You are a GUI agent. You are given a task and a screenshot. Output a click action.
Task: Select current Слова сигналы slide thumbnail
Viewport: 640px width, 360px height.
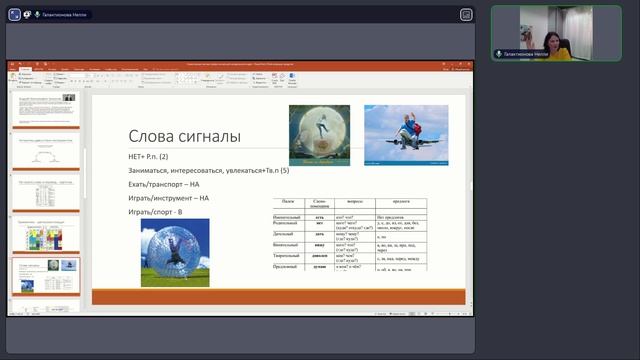(46, 276)
